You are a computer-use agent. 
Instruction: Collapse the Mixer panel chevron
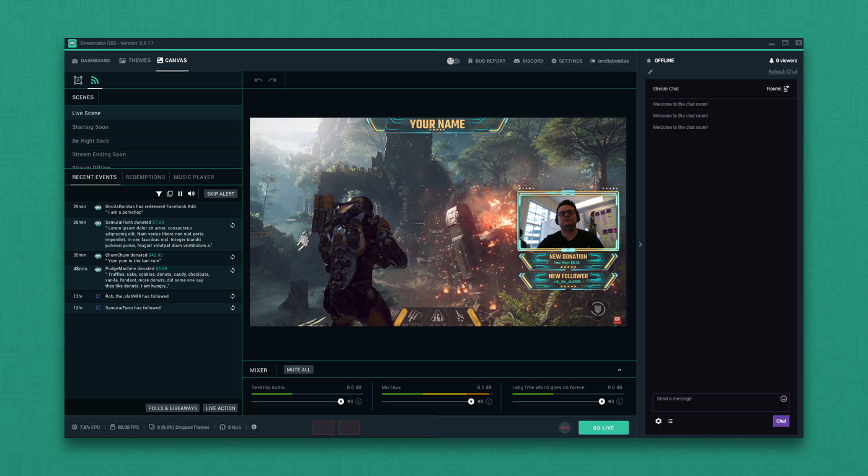pos(619,370)
